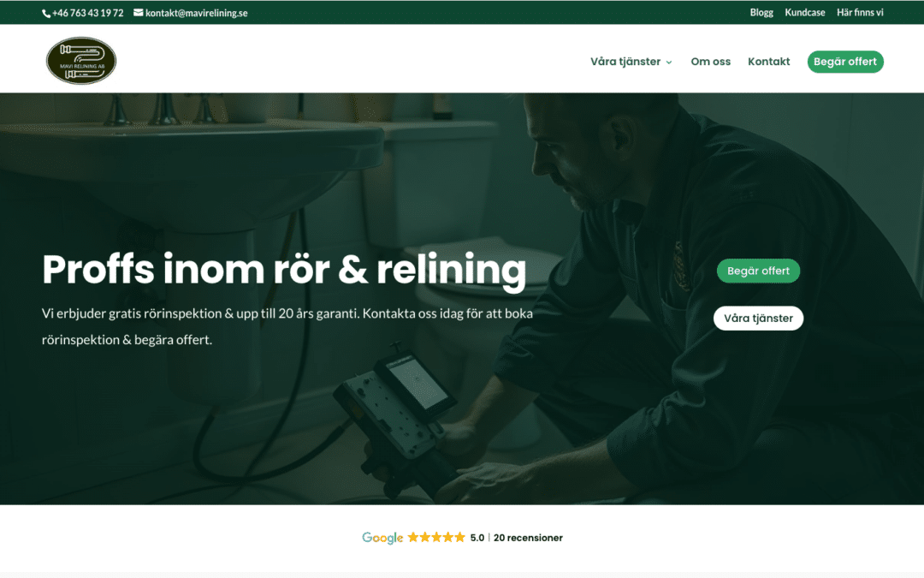Open the Mavi Relining logo homepage
Image resolution: width=924 pixels, height=578 pixels.
coord(81,61)
